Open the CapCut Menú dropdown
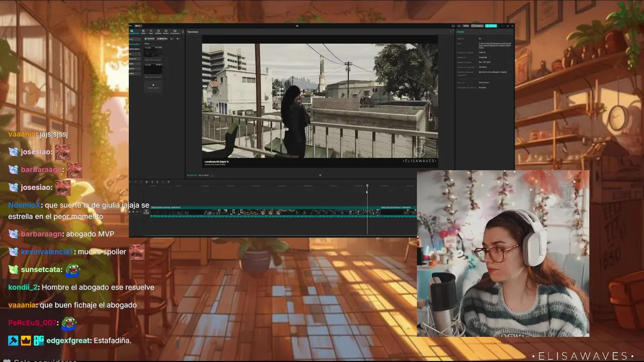Image resolution: width=644 pixels, height=362 pixels. [138, 26]
